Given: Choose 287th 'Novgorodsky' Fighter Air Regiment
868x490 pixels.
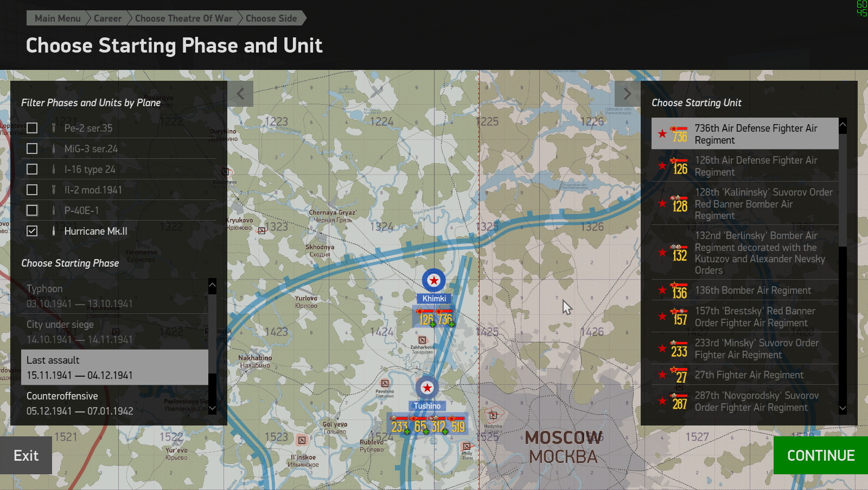Looking at the screenshot, I should pyautogui.click(x=745, y=401).
